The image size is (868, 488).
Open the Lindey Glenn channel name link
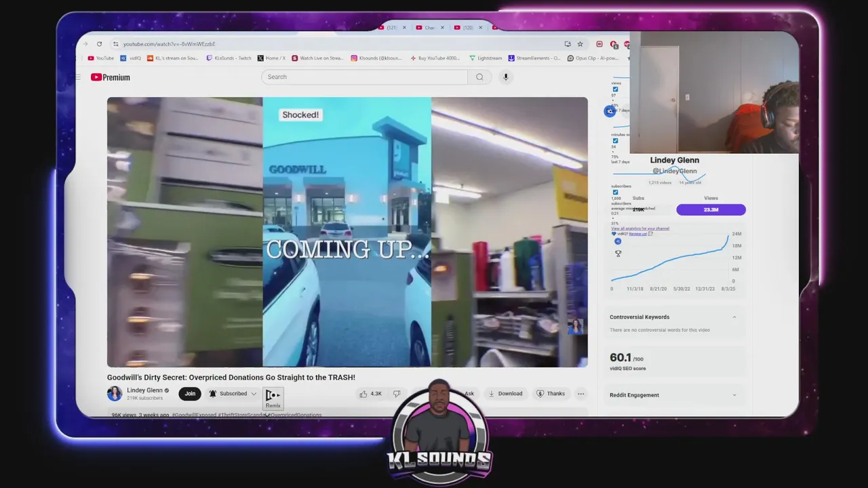[x=144, y=390]
